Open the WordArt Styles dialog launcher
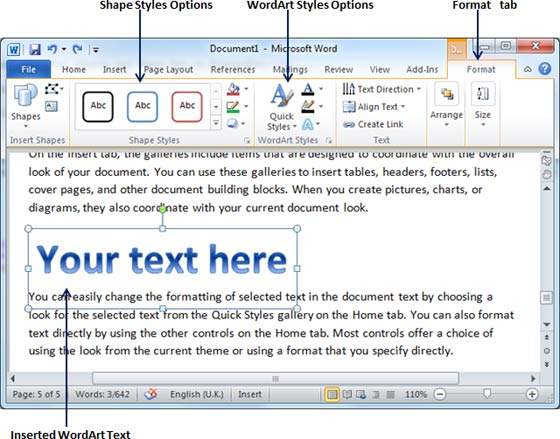This screenshot has height=439, width=560. pos(329,141)
